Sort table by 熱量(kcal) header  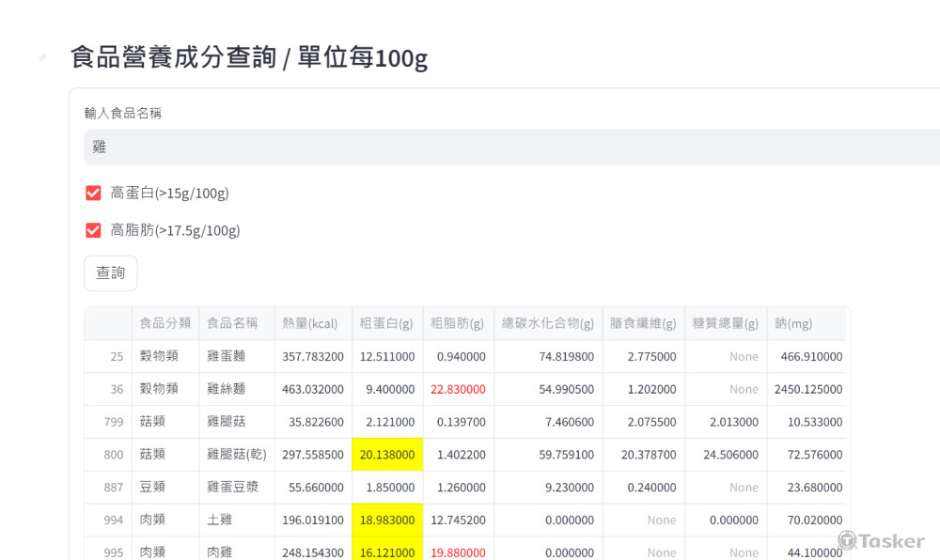pos(310,323)
